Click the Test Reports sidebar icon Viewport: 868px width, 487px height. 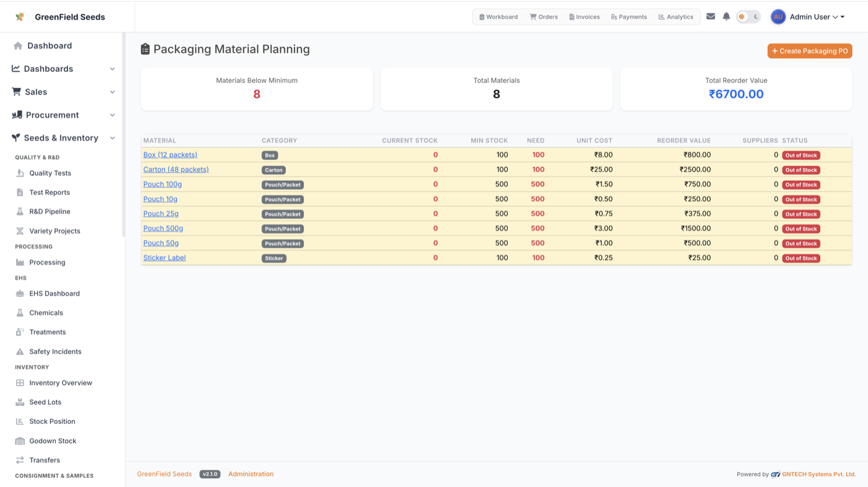pyautogui.click(x=20, y=193)
